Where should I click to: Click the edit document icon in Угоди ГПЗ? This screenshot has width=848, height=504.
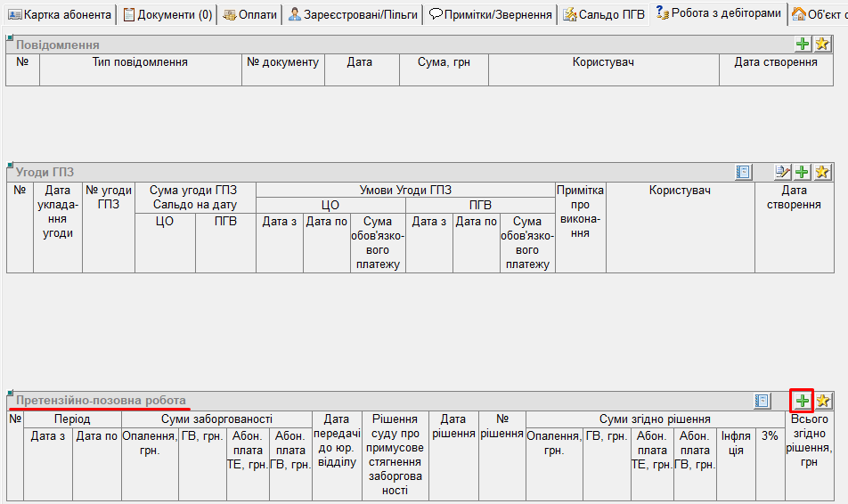coord(783,172)
